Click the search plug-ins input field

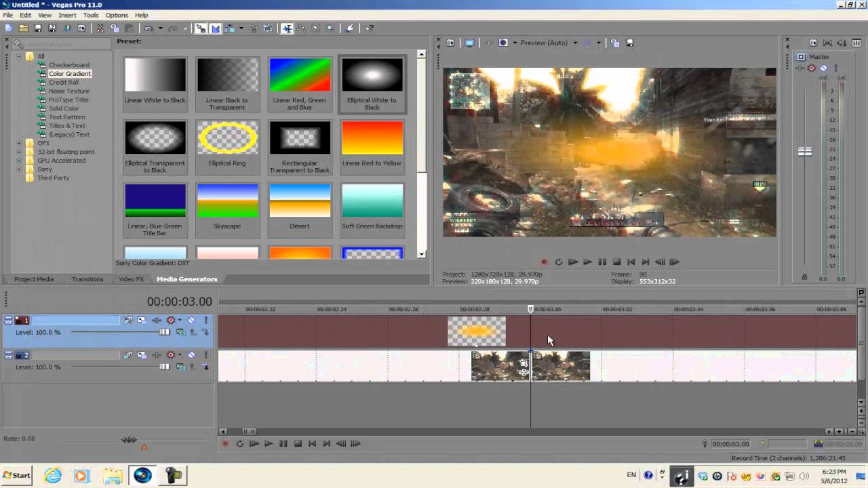60,43
